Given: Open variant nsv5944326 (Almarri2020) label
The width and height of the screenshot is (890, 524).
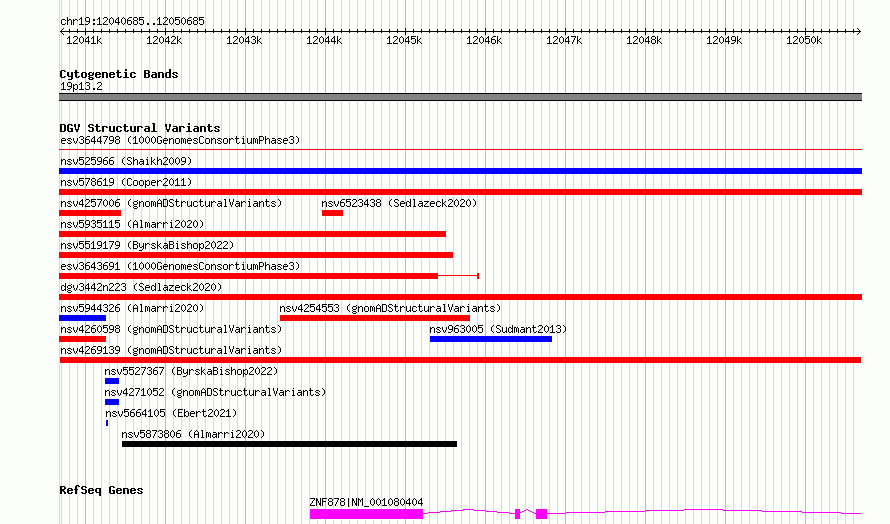Looking at the screenshot, I should point(132,308).
